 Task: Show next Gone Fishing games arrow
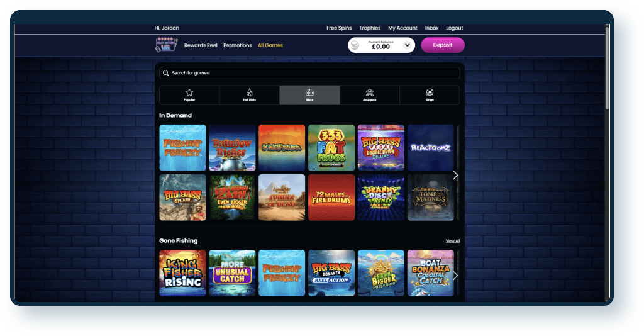click(x=455, y=276)
